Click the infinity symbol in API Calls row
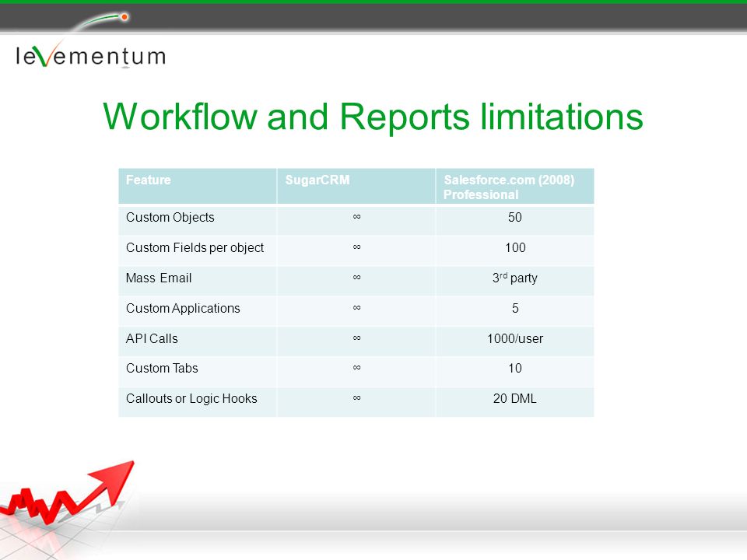The image size is (747, 560). point(357,338)
